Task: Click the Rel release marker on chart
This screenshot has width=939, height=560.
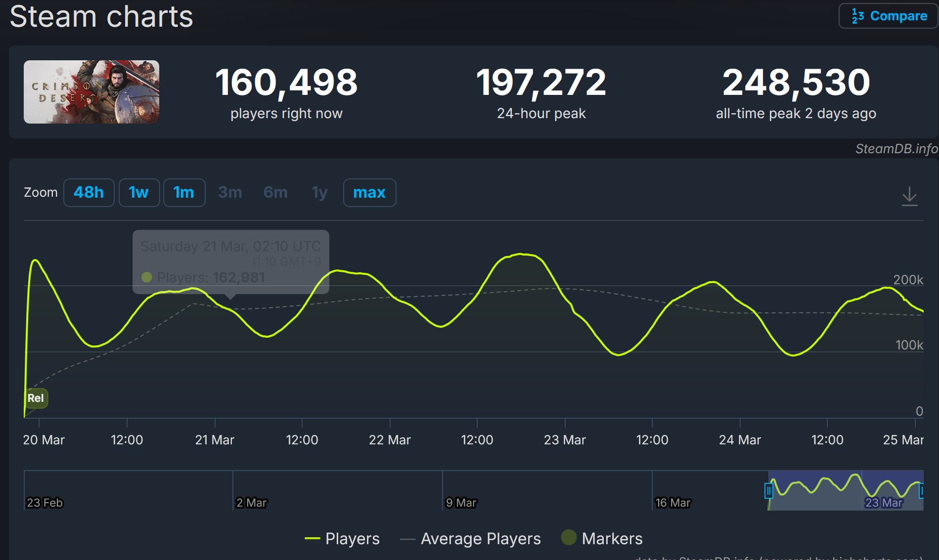Action: pyautogui.click(x=36, y=398)
